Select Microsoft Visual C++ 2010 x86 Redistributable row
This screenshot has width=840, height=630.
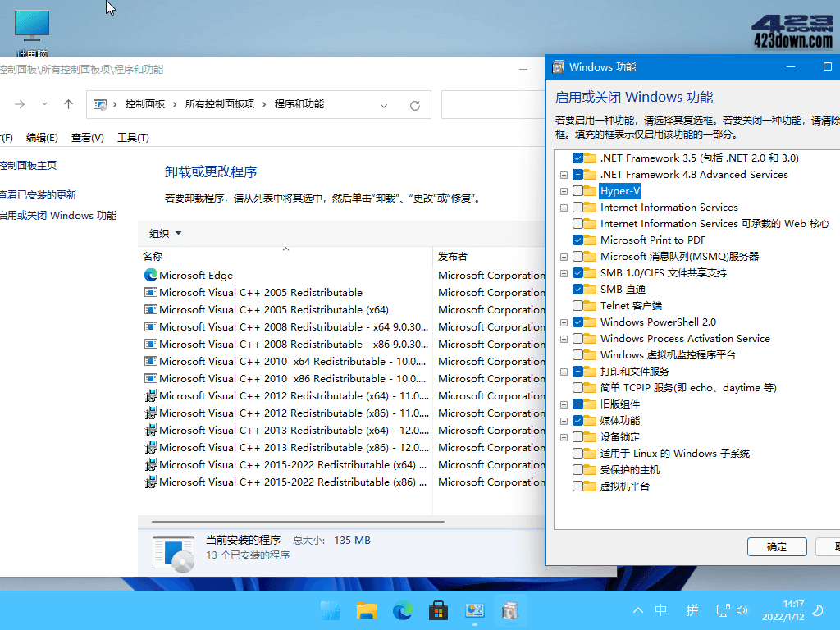pos(340,379)
